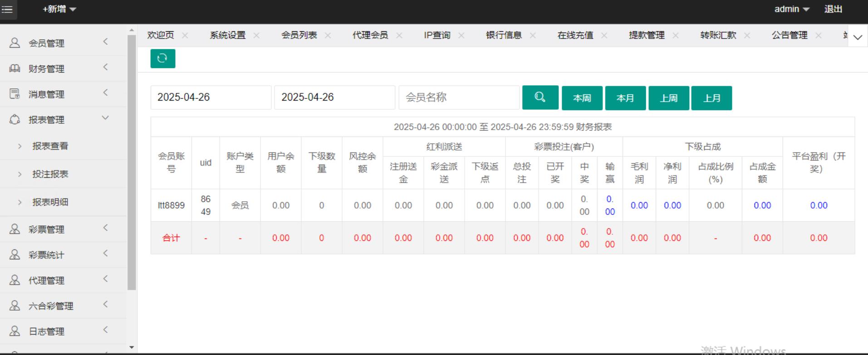Open the +新增 dropdown menu
The image size is (868, 355).
[59, 10]
